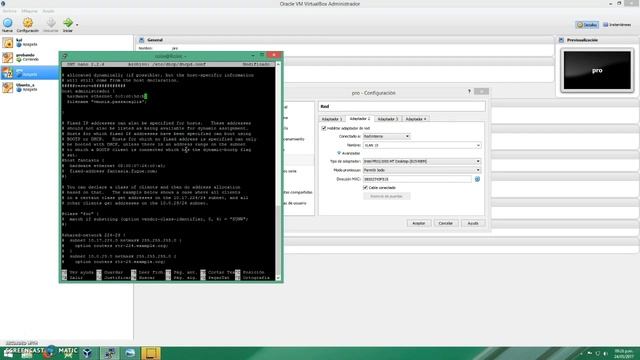Click the network computers icon in taskbar

click(110, 353)
